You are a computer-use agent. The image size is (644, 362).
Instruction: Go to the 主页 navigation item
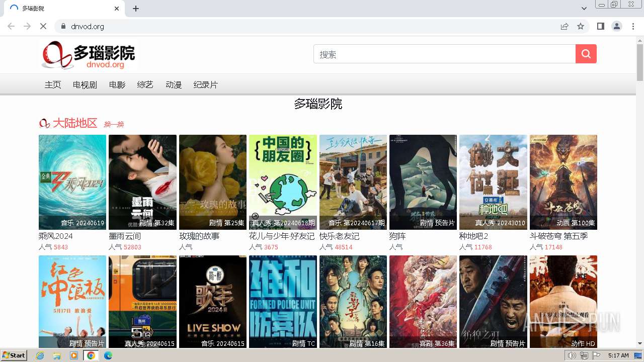[x=53, y=84]
